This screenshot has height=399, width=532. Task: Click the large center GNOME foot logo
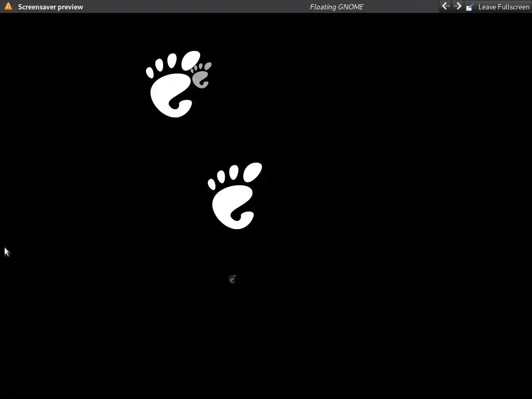pos(235,196)
